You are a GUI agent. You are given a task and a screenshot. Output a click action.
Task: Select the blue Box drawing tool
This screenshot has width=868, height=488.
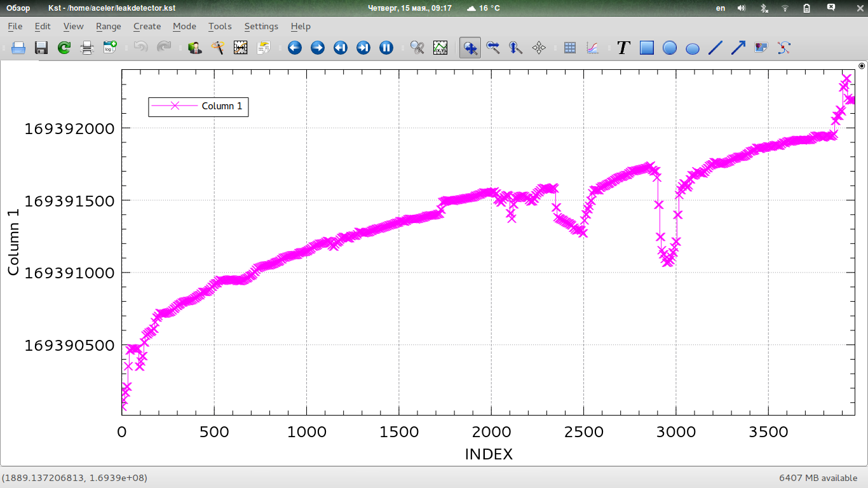pyautogui.click(x=647, y=48)
